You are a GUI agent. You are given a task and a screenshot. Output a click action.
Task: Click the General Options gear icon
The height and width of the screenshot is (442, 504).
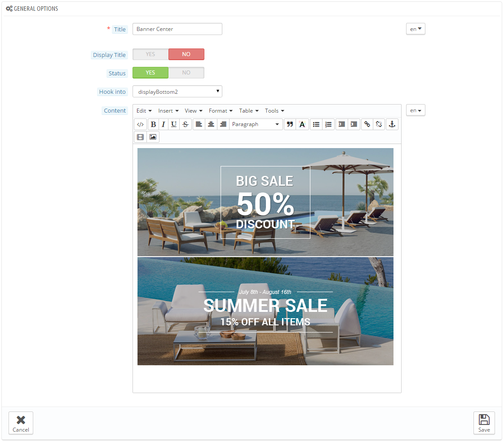click(9, 9)
